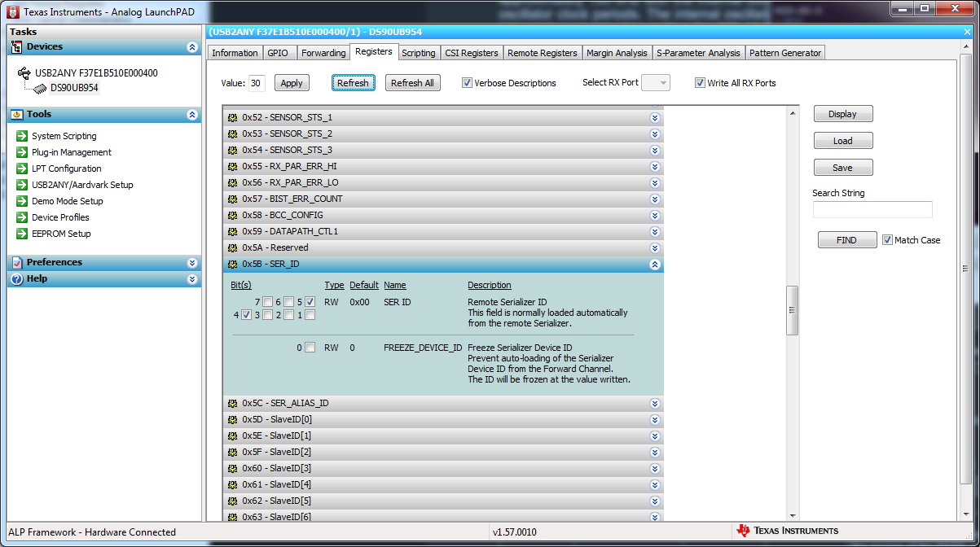Click the register icon for 0x60 - SlaveID[3]
The height and width of the screenshot is (547, 980).
(x=232, y=468)
